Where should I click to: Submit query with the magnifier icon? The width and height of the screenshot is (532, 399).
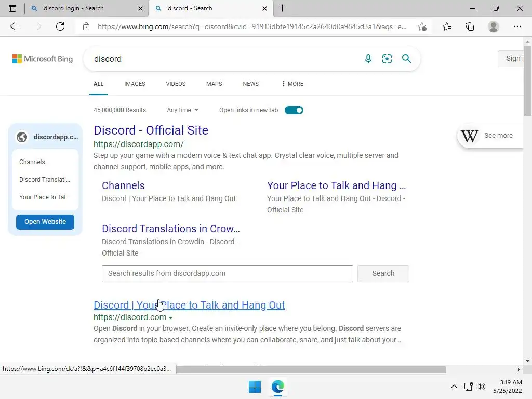point(406,59)
